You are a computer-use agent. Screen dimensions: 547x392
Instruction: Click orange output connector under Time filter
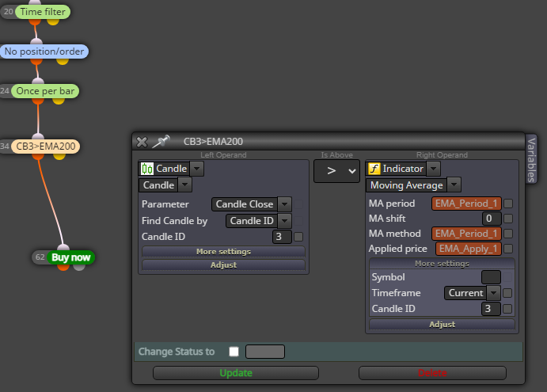[35, 21]
